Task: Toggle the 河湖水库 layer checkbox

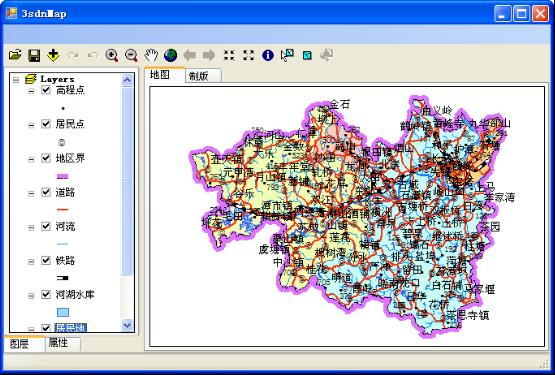Action: [46, 294]
